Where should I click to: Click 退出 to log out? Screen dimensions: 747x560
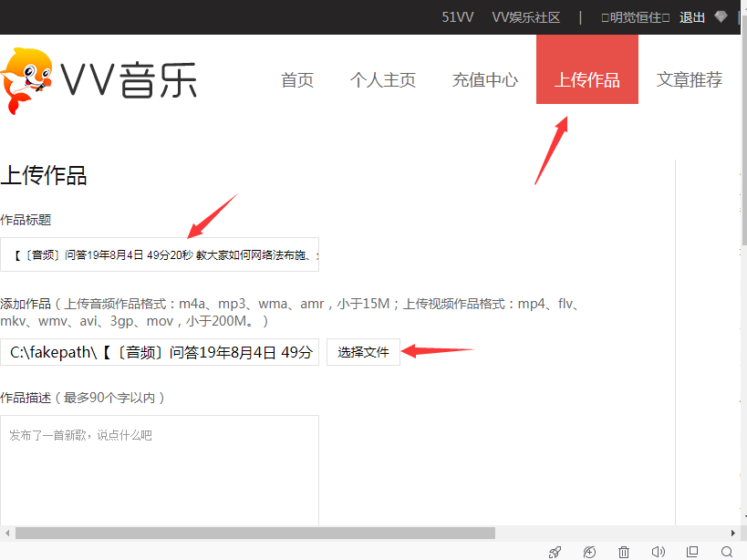pos(692,17)
